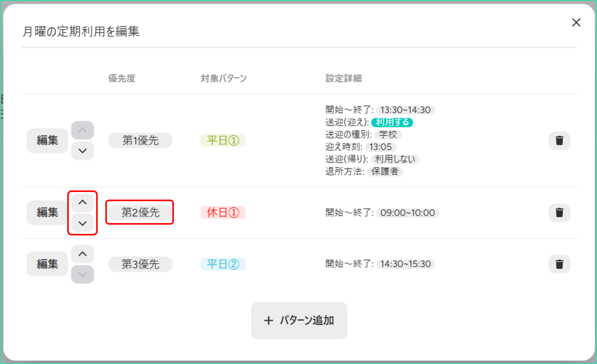Click trash icon on the 休日① row
The image size is (597, 364).
tap(559, 213)
